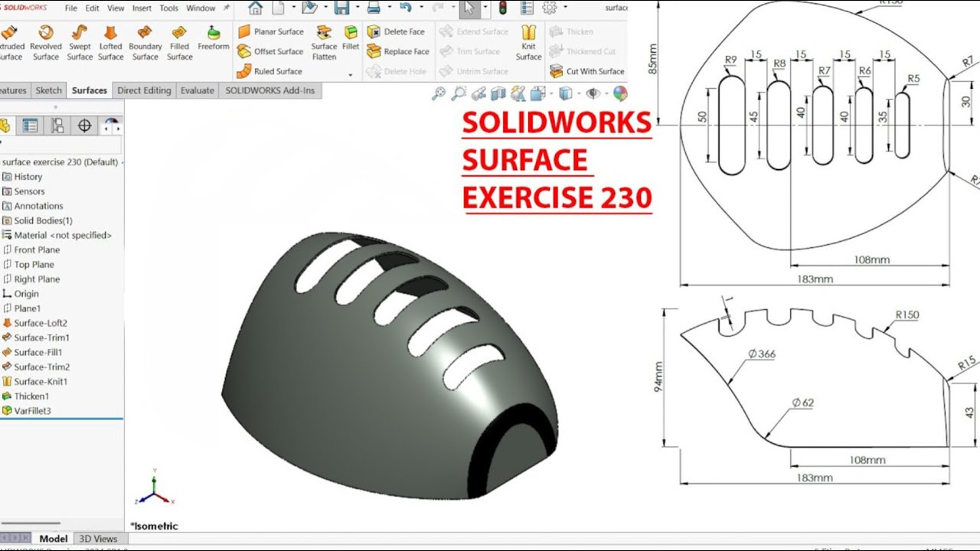Switch to the Sketch ribbon tab
Image resolution: width=980 pixels, height=551 pixels.
(x=49, y=90)
